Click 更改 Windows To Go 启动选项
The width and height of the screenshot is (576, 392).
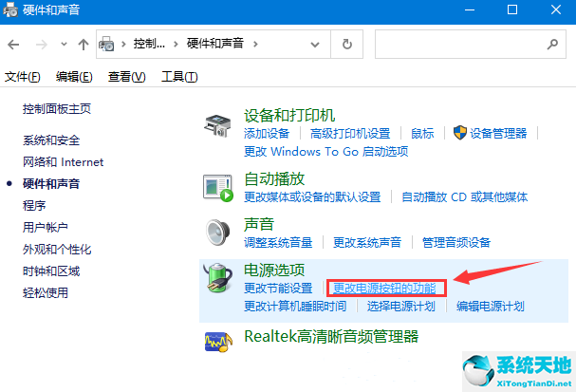click(x=326, y=151)
